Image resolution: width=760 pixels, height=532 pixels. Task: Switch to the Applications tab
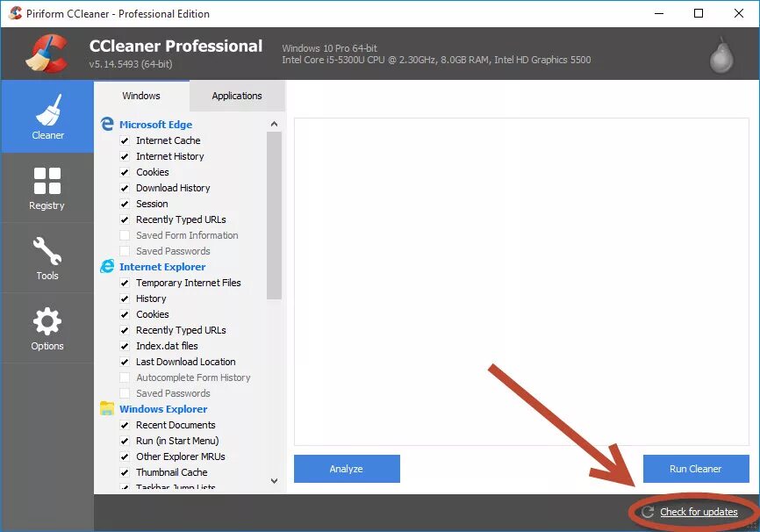[x=237, y=96]
